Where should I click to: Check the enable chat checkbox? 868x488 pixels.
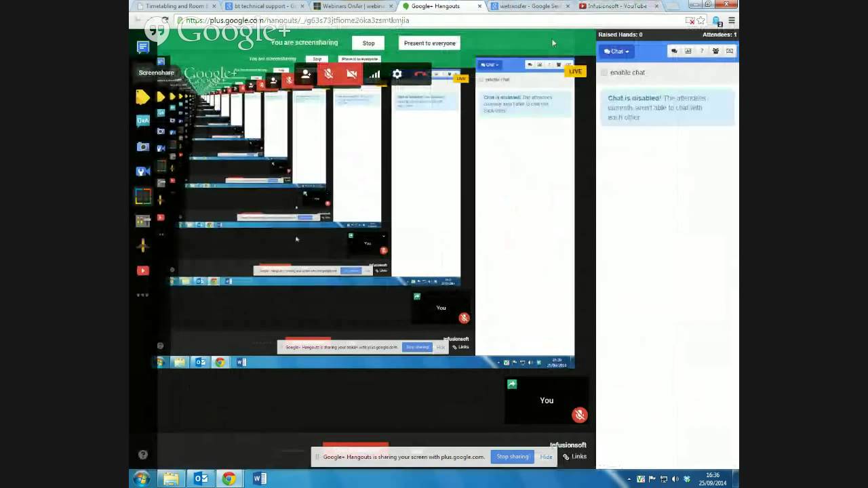pos(604,73)
